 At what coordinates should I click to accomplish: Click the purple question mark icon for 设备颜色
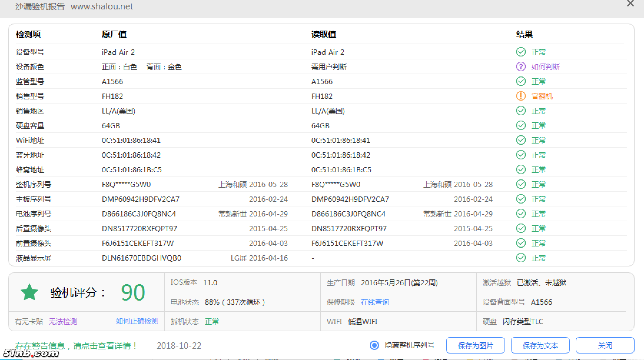click(x=521, y=66)
